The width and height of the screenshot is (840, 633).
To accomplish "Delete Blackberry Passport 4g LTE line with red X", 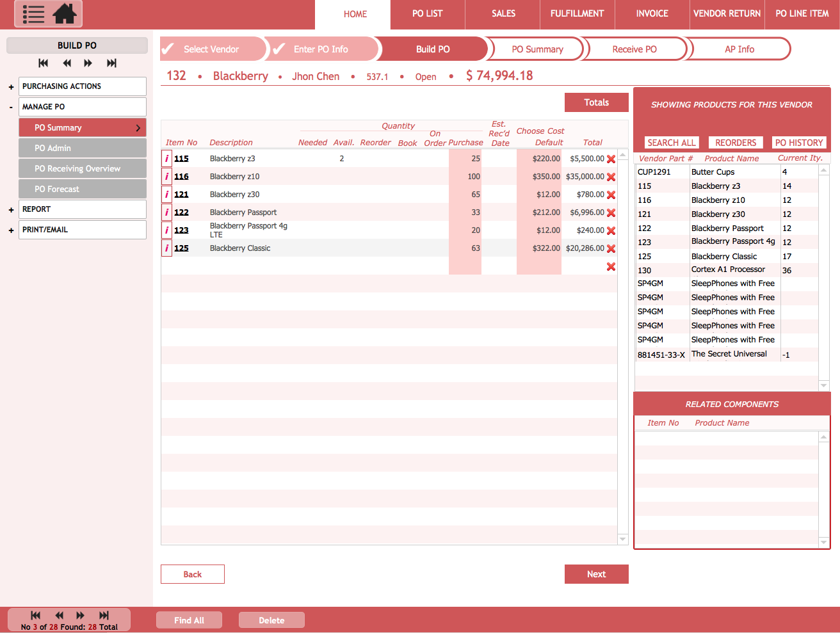I will (x=611, y=230).
